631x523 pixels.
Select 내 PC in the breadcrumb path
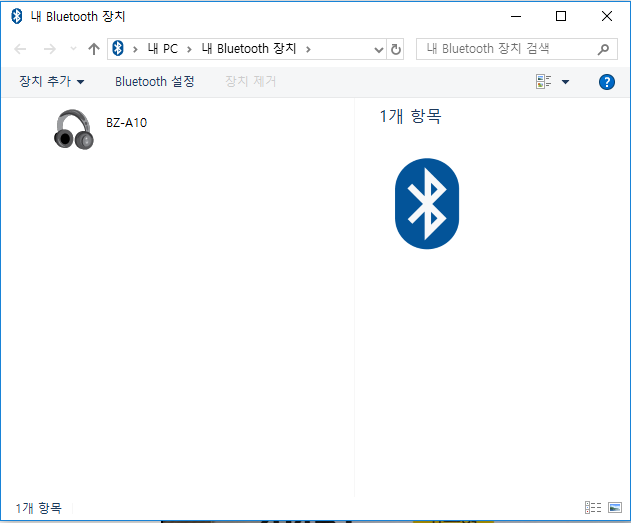(163, 49)
